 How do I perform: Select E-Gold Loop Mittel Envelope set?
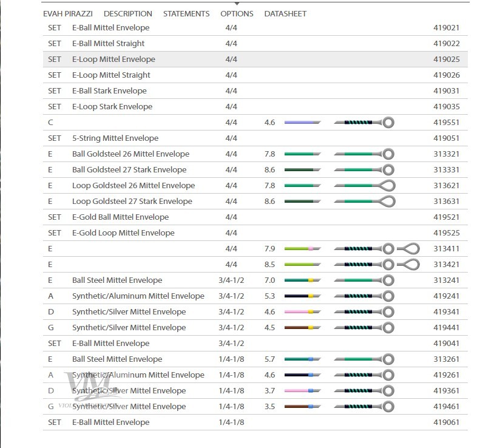click(x=255, y=233)
